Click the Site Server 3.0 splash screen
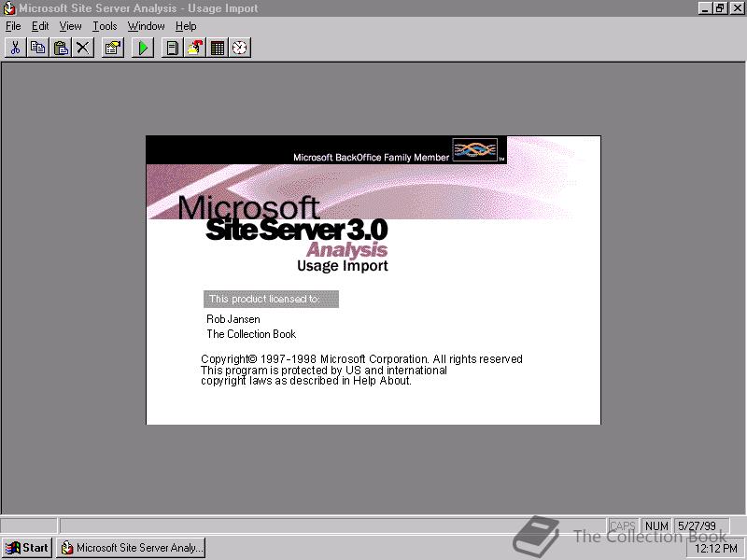The width and height of the screenshot is (747, 560). (x=373, y=280)
